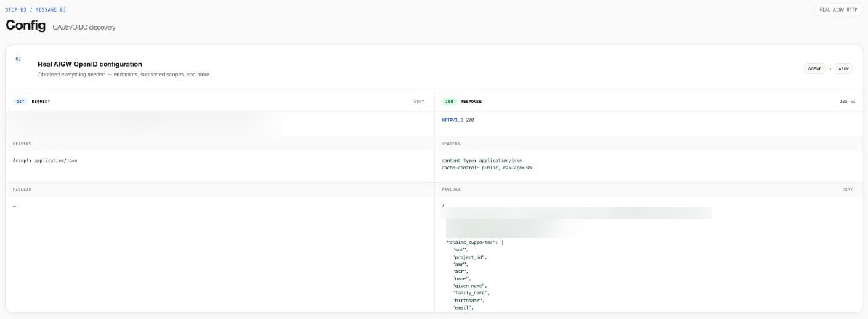Click the "sub" claim value
Image resolution: width=868 pixels, height=319 pixels.
460,250
